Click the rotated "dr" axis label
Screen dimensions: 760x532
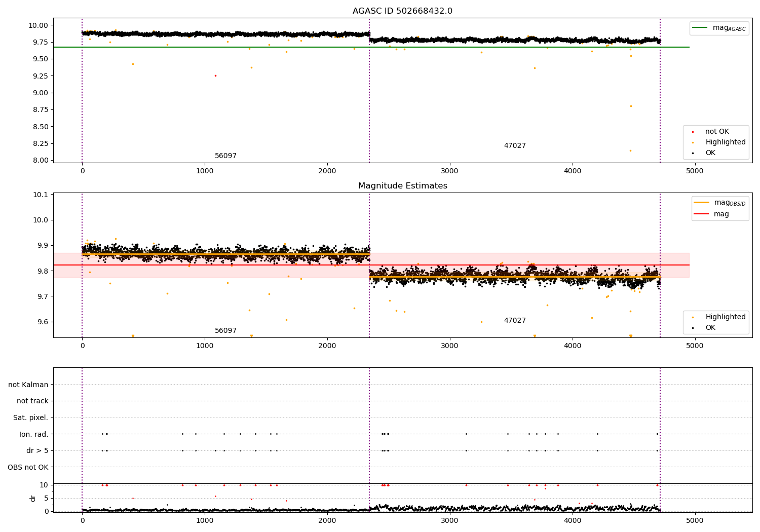tap(33, 498)
